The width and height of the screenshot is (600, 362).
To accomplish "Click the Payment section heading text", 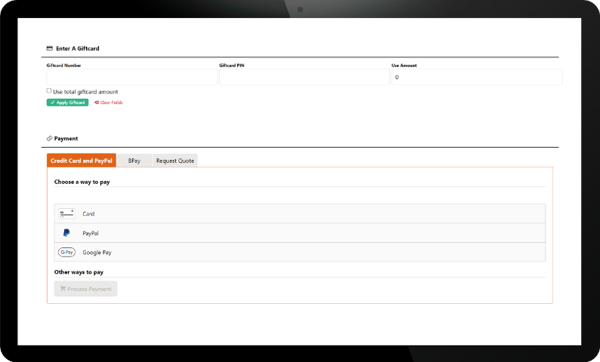I will coord(66,139).
